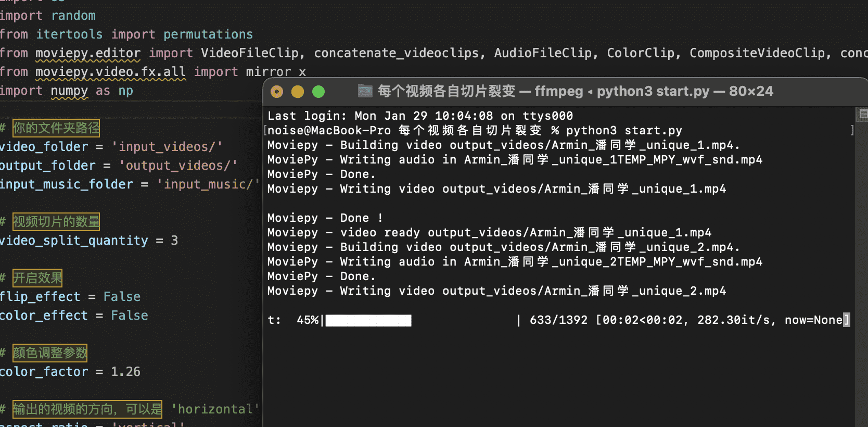Click the moviepy.video.fx.all underlined module

(x=110, y=72)
